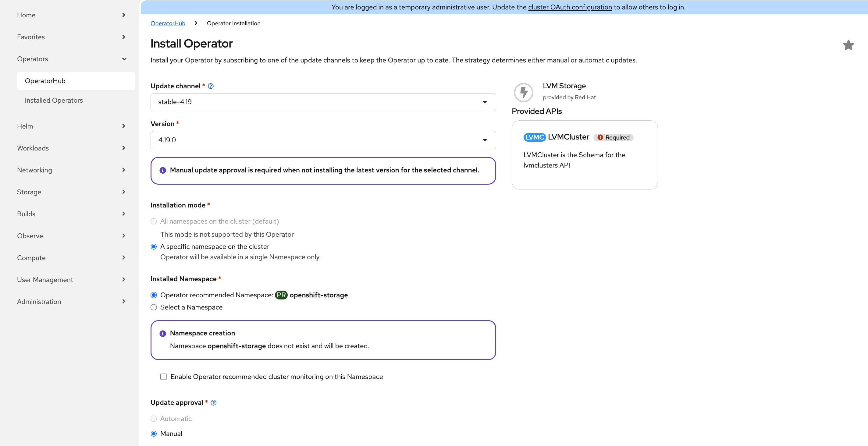Click info icon in manual update alert
Image resolution: width=868 pixels, height=446 pixels.
pyautogui.click(x=162, y=171)
